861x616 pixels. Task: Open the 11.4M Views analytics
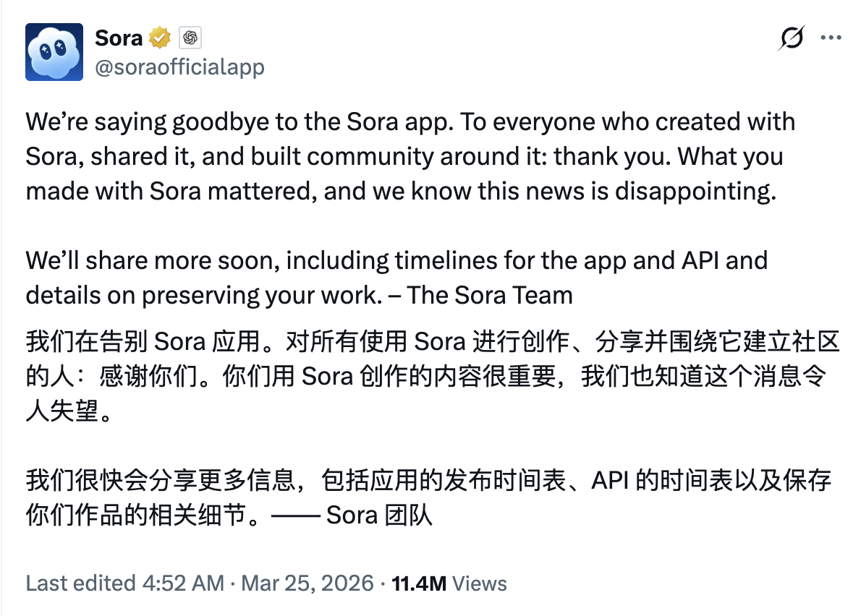click(x=449, y=583)
